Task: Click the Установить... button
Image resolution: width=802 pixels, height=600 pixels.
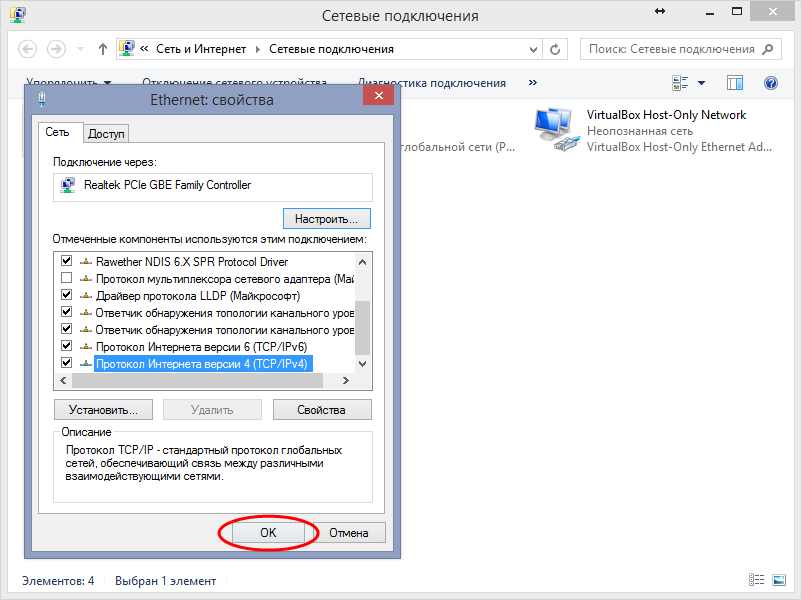Action: pos(103,410)
